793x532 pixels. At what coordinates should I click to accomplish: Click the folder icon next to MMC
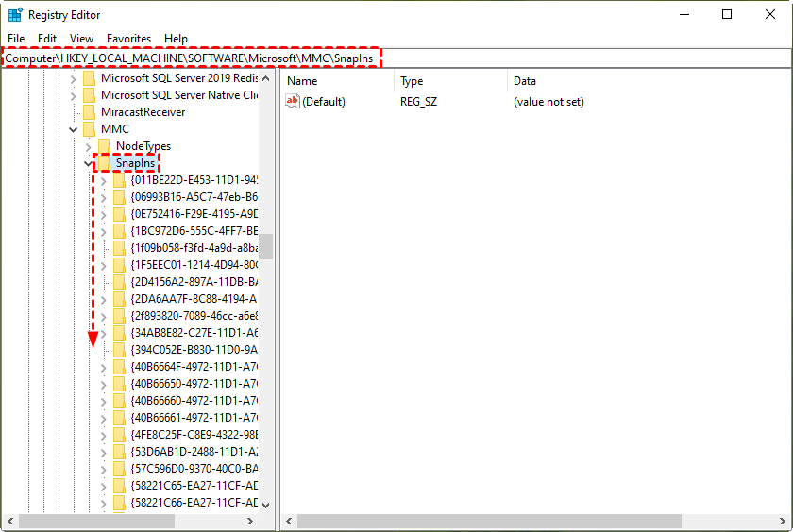pos(89,129)
